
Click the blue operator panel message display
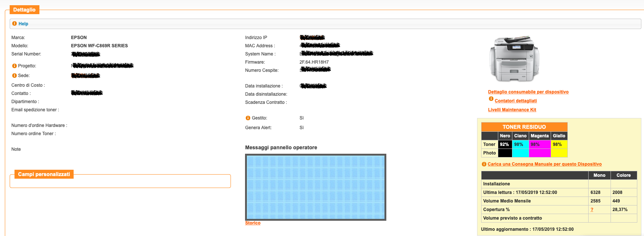[x=315, y=187]
